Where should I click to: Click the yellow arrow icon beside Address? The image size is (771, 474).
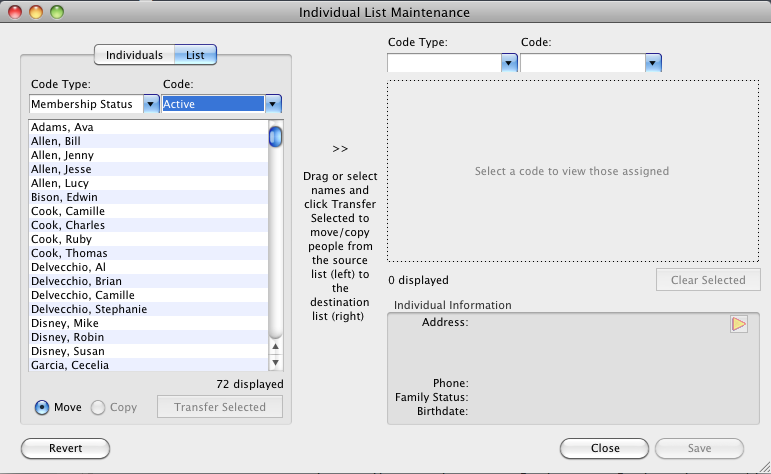tap(739, 324)
